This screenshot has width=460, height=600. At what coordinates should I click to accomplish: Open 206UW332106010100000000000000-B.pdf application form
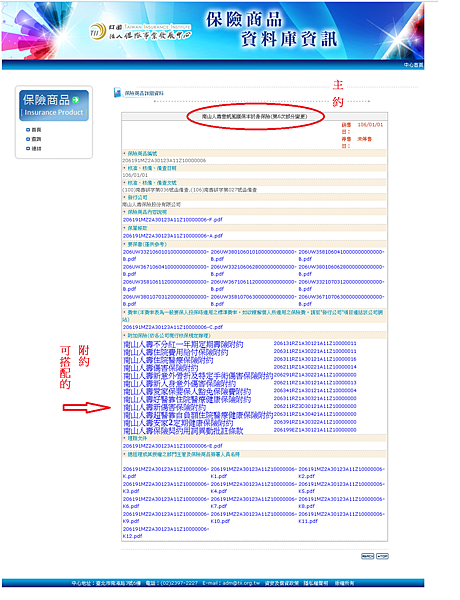coord(166,256)
